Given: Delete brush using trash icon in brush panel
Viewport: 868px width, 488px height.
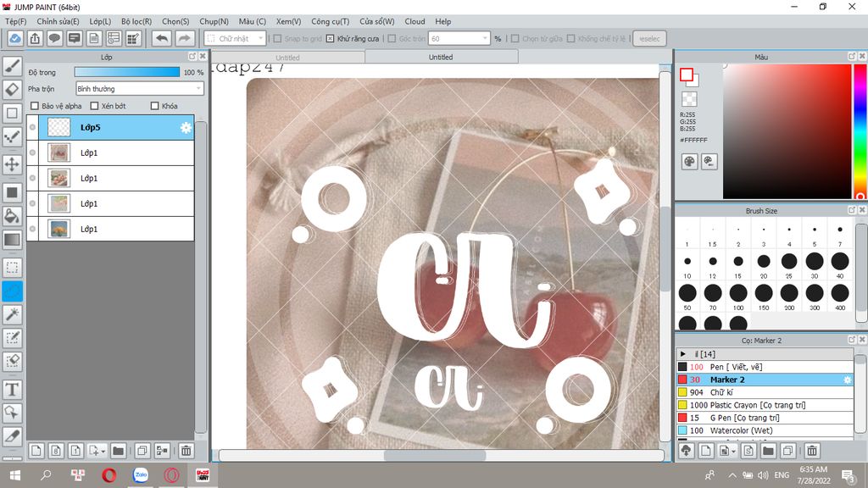Looking at the screenshot, I should 811,451.
